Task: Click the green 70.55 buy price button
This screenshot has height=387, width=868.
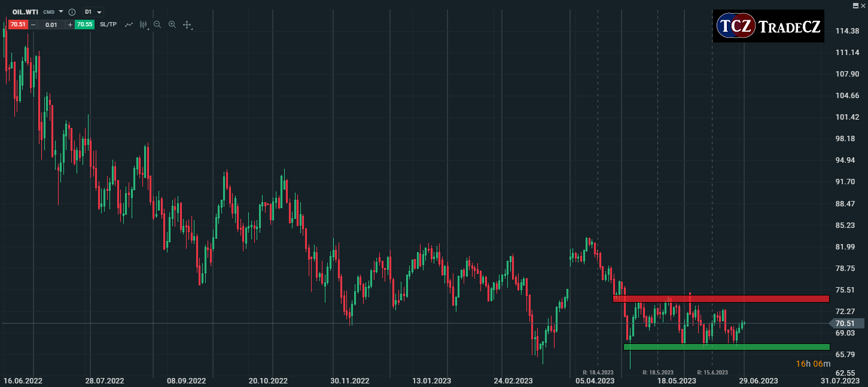Action: coord(84,25)
